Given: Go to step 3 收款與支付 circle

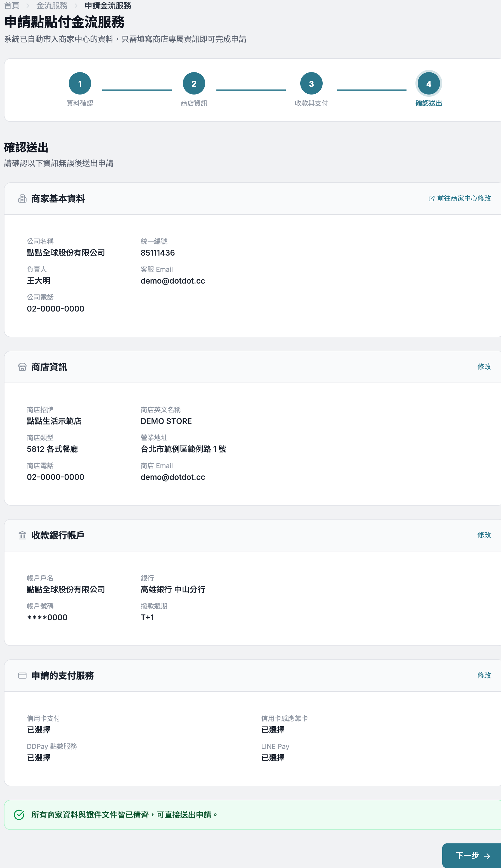Looking at the screenshot, I should coord(311,83).
